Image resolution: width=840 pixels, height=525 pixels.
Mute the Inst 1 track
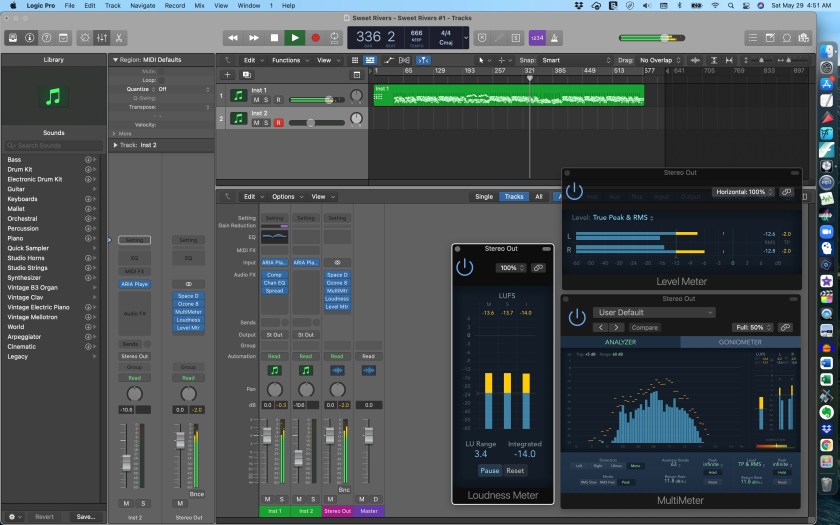point(256,100)
